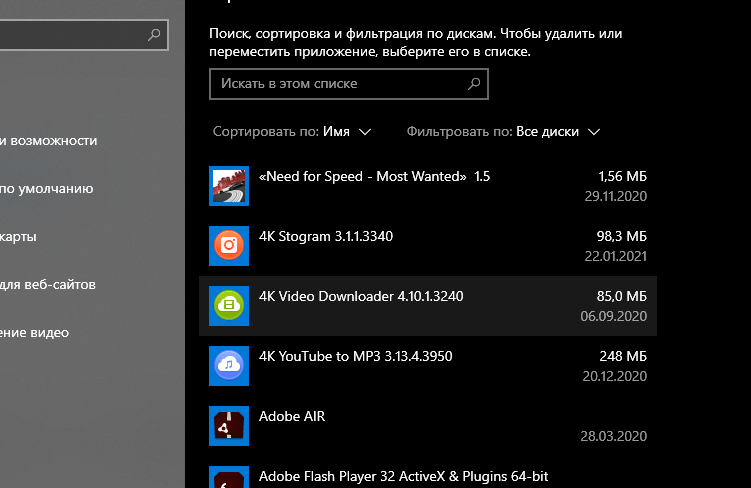Image resolution: width=751 pixels, height=488 pixels.
Task: Click the Adobe AIR app icon
Action: coord(229,426)
